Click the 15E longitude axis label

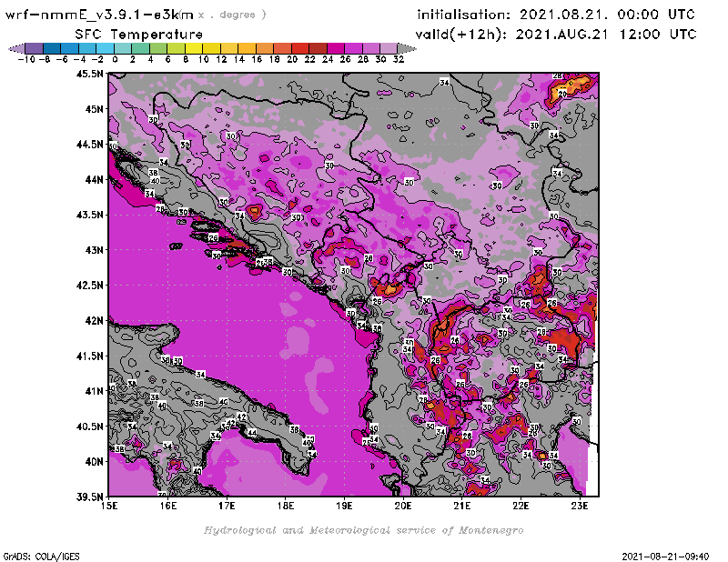coord(110,504)
